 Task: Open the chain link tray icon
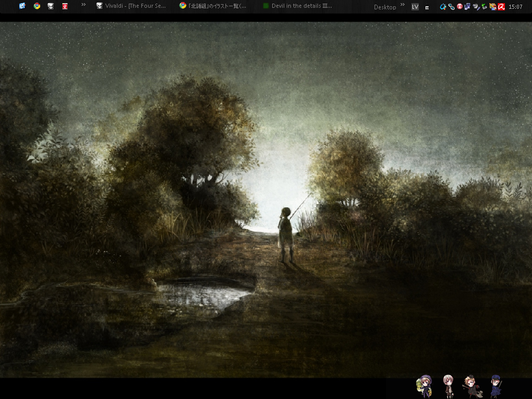(x=451, y=6)
